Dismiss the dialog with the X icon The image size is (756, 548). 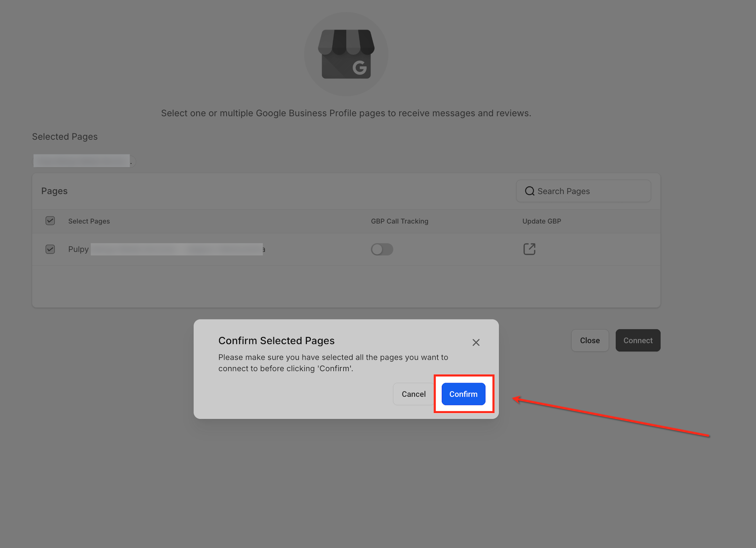coord(476,342)
